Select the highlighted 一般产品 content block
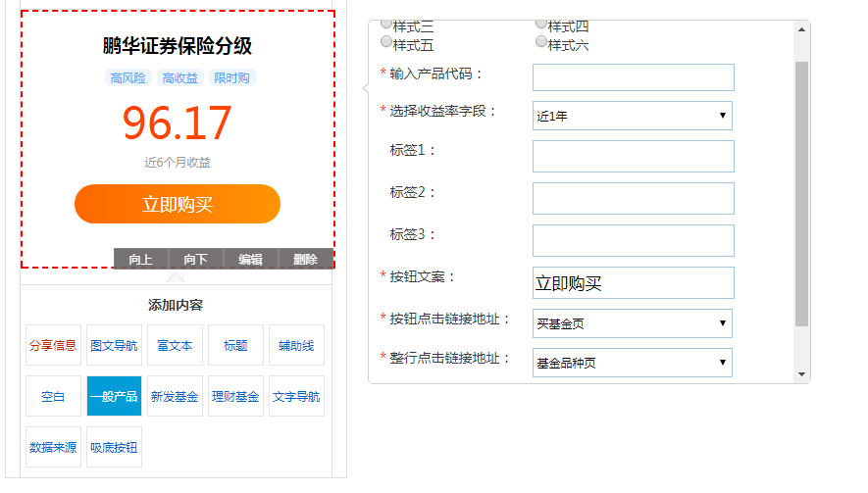868x493 pixels. pos(114,396)
